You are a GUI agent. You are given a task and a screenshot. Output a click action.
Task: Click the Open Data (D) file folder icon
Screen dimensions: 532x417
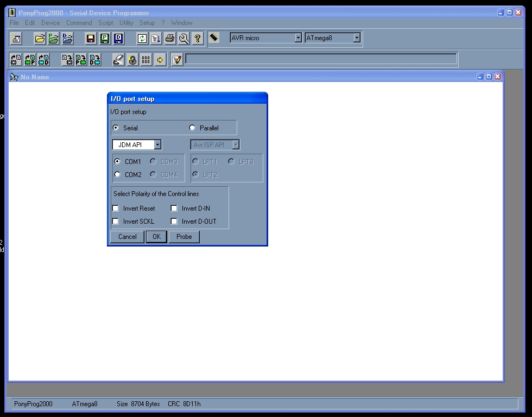(x=67, y=39)
